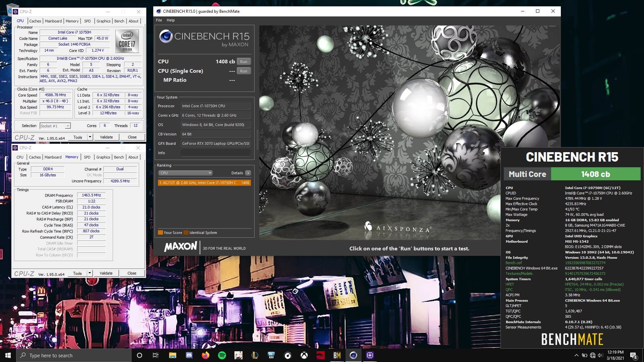Select Graphics tab in top CPU-Z
Image resolution: width=644 pixels, height=362 pixels.
click(104, 21)
